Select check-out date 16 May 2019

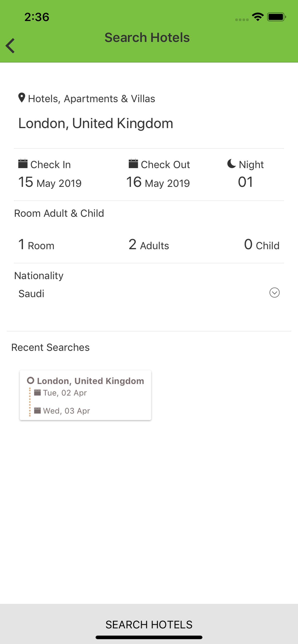click(158, 182)
